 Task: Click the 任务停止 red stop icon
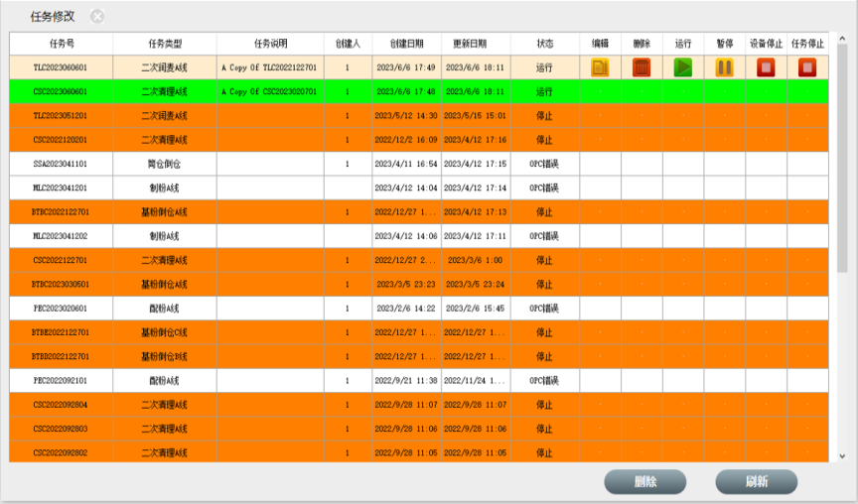click(807, 67)
